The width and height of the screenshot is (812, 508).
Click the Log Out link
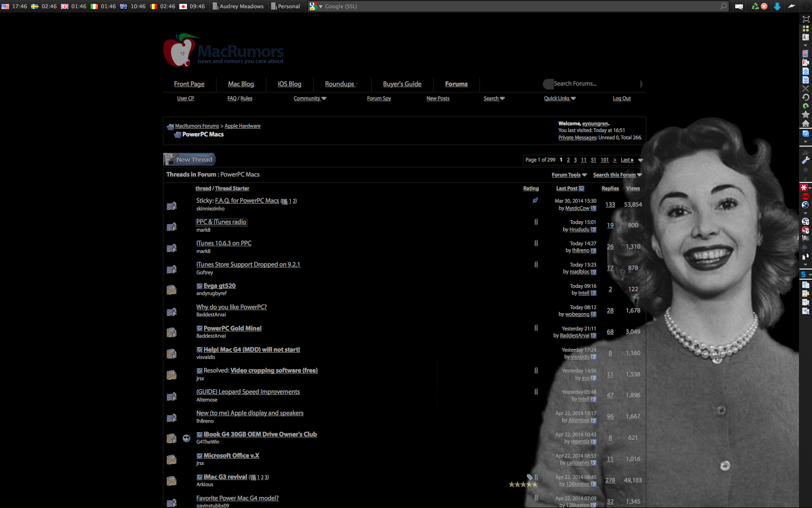coord(622,98)
